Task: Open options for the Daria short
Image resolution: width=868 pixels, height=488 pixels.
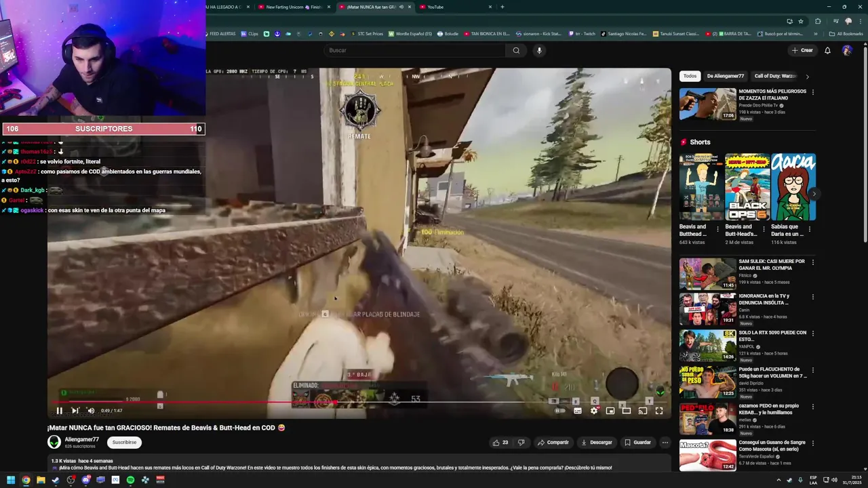Action: click(x=809, y=229)
